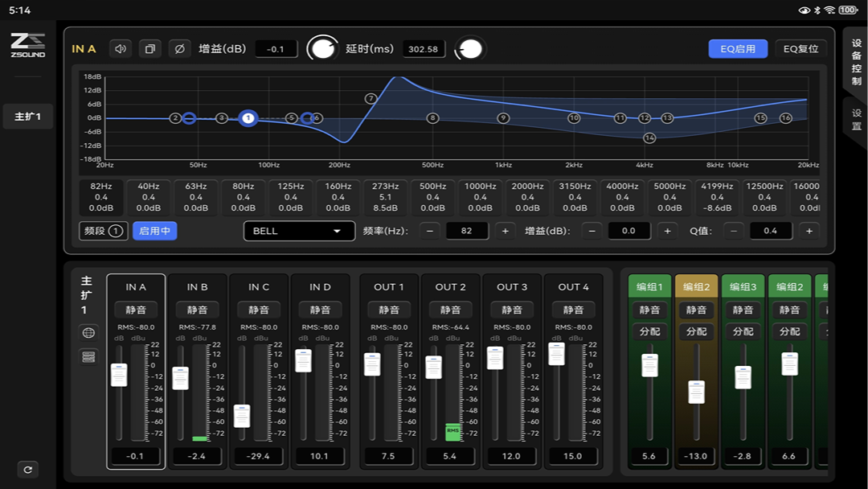Open 分配 assignment for group 编组1

(649, 331)
